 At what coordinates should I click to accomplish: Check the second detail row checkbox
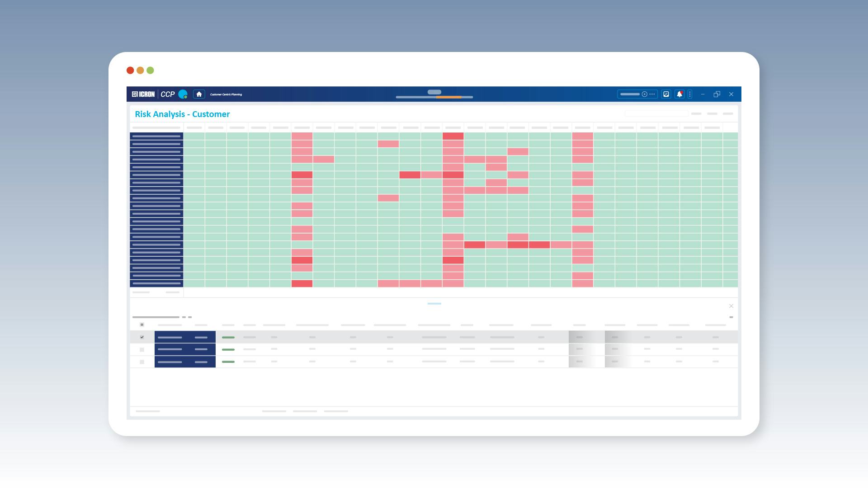(x=142, y=349)
